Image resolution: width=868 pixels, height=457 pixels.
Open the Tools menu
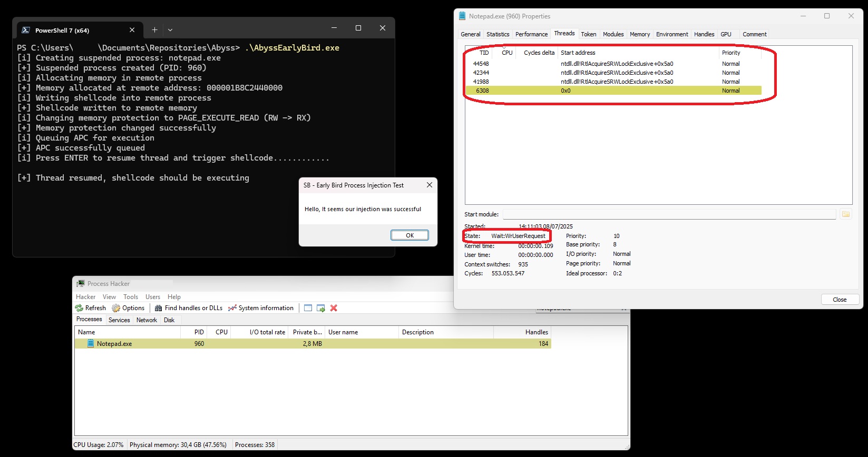pos(131,297)
